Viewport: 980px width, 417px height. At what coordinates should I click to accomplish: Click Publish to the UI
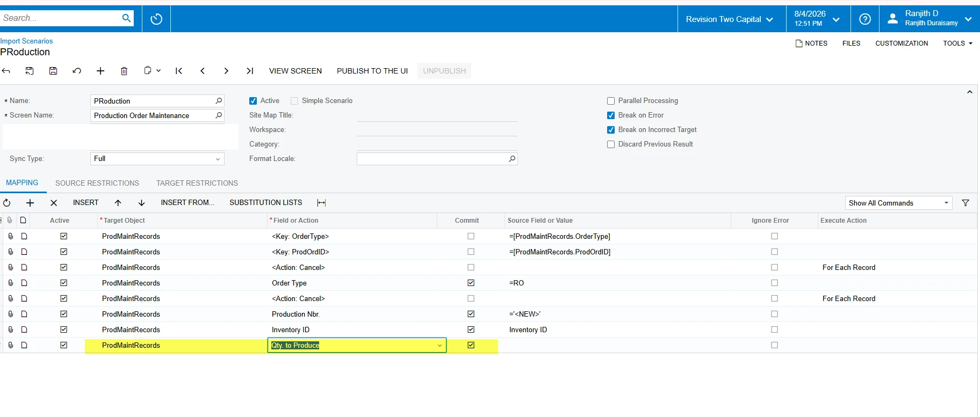coord(372,71)
